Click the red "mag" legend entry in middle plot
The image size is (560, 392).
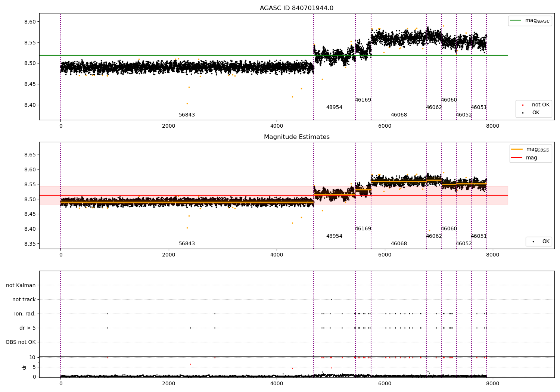coord(525,158)
